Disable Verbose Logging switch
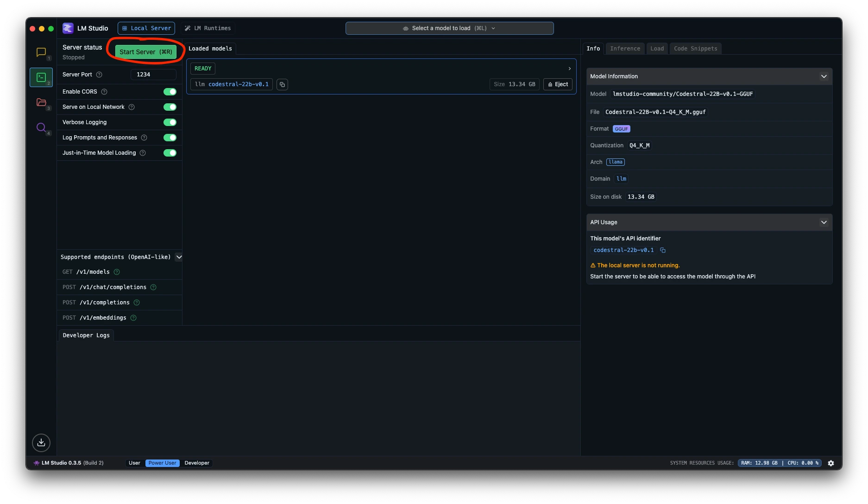Image resolution: width=868 pixels, height=504 pixels. coord(170,122)
